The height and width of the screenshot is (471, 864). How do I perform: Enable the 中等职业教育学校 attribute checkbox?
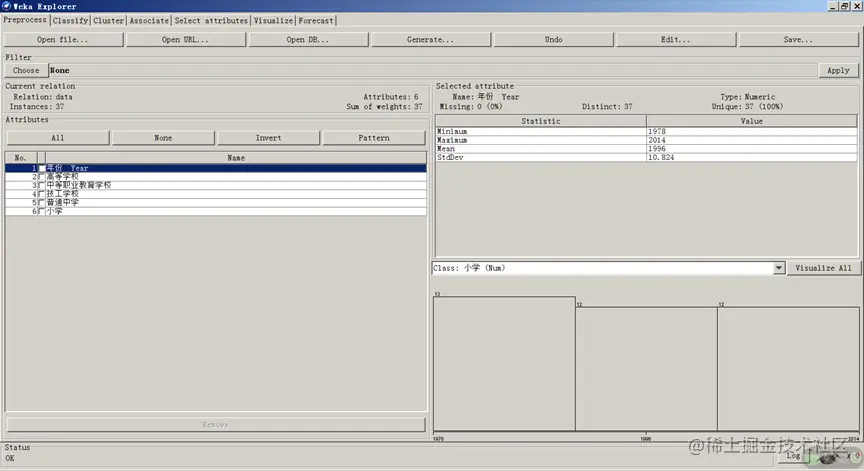click(41, 185)
